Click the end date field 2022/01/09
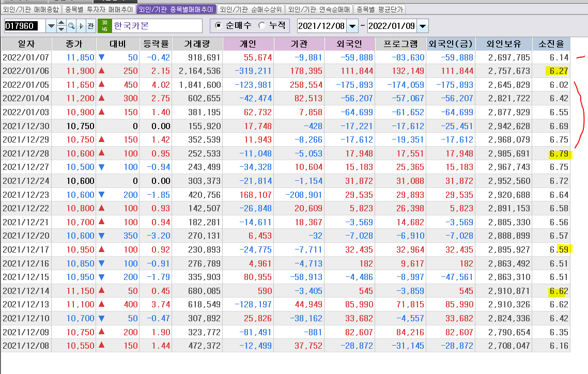The width and height of the screenshot is (588, 374). (x=392, y=26)
